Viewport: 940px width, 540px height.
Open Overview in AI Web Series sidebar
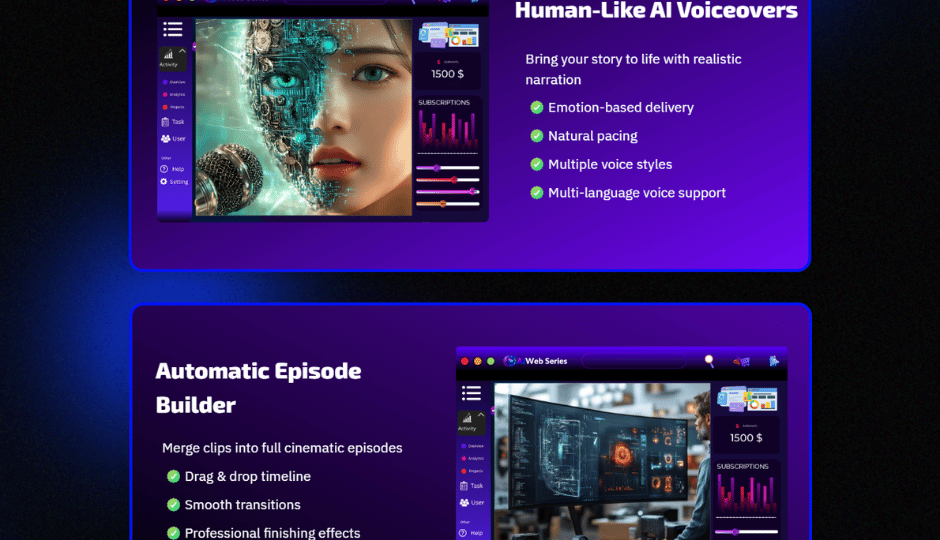472,447
